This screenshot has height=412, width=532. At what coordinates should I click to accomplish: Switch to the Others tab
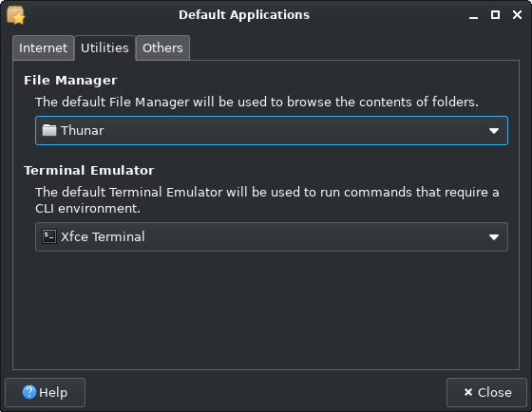coord(162,47)
